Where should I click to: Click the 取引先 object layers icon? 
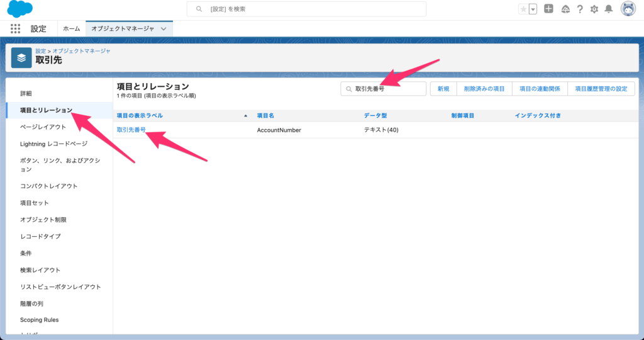pyautogui.click(x=21, y=57)
